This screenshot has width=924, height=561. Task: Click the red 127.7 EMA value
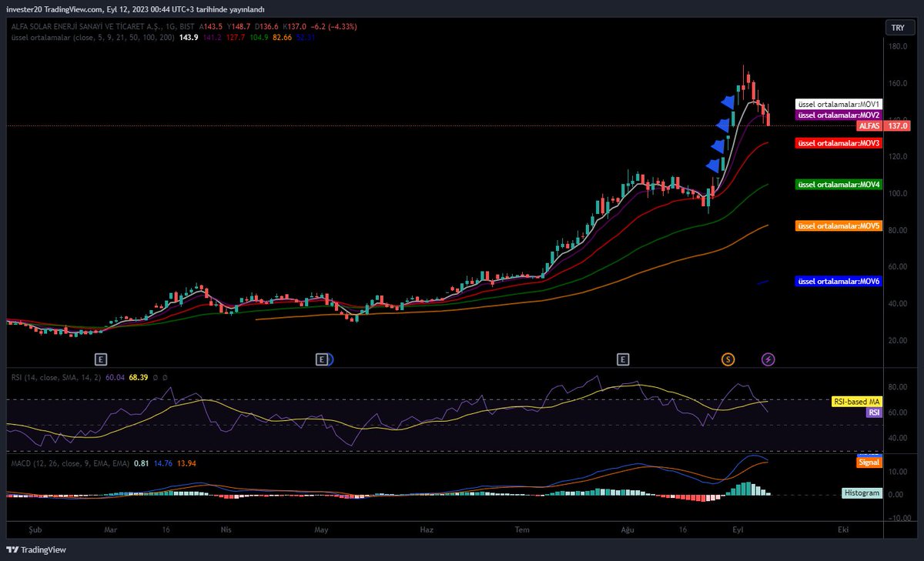pos(236,36)
